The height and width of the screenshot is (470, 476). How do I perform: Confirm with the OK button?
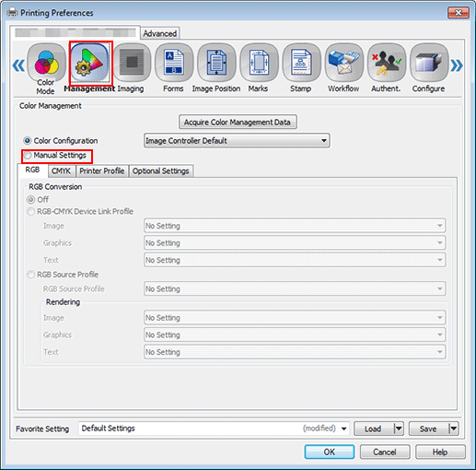330,452
